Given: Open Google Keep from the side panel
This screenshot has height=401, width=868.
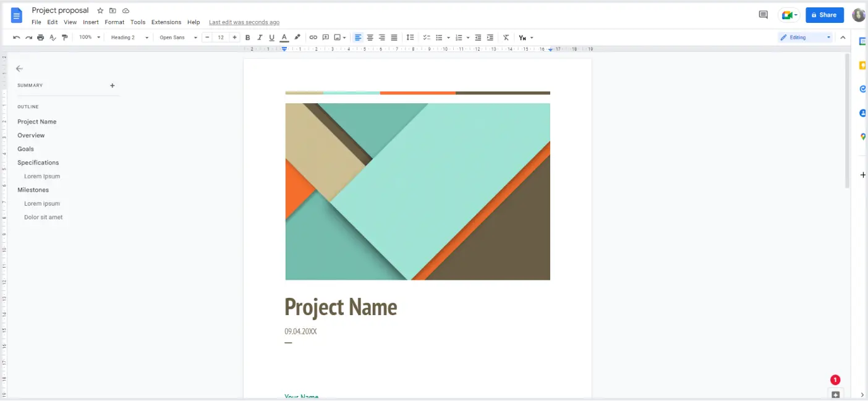Looking at the screenshot, I should click(x=862, y=65).
